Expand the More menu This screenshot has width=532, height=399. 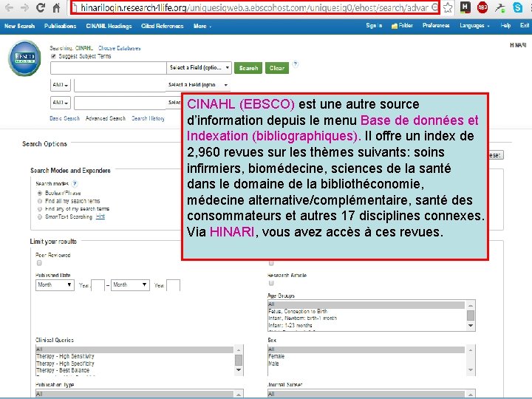click(202, 26)
